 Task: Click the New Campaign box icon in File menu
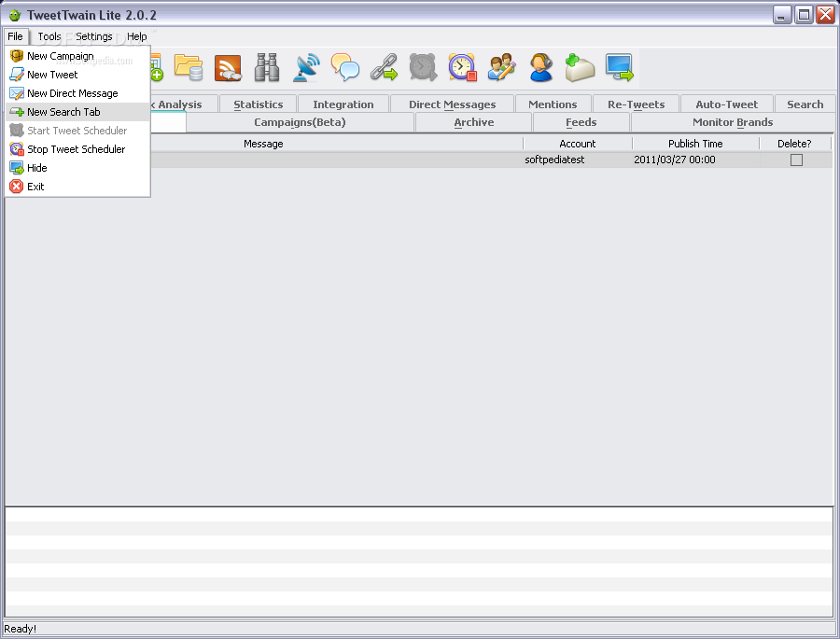17,56
